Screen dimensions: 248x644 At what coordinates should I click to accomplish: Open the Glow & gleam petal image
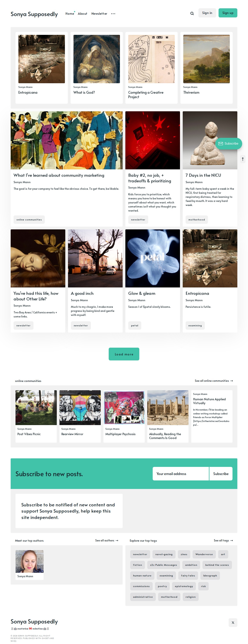click(x=153, y=258)
